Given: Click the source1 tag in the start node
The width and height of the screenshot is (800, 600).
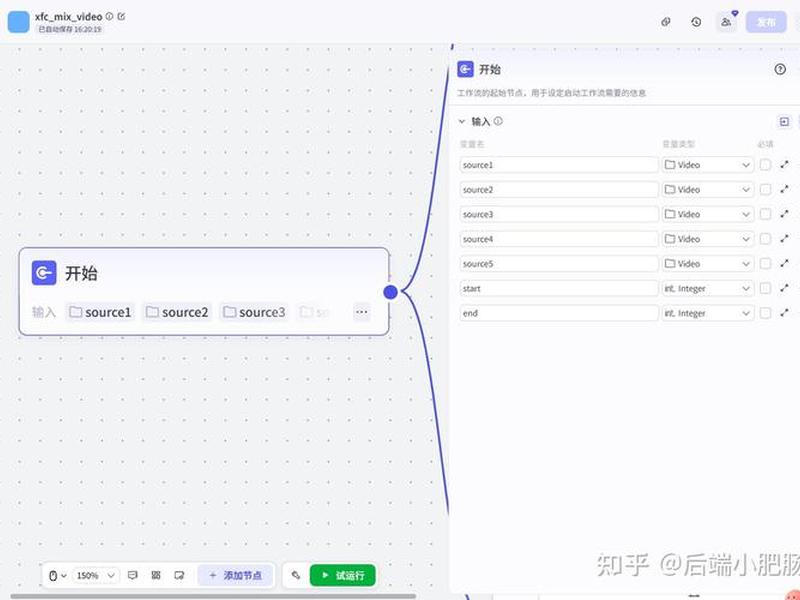Looking at the screenshot, I should (101, 312).
